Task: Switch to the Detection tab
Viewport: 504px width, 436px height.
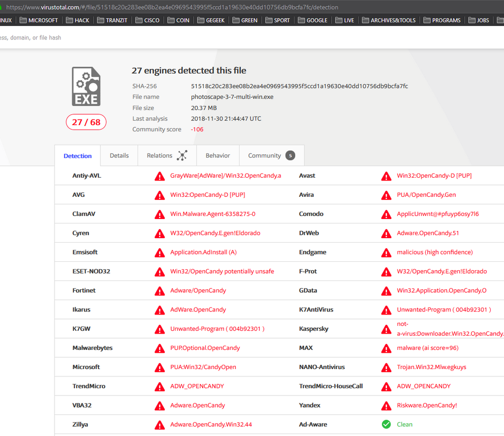Action: click(77, 156)
